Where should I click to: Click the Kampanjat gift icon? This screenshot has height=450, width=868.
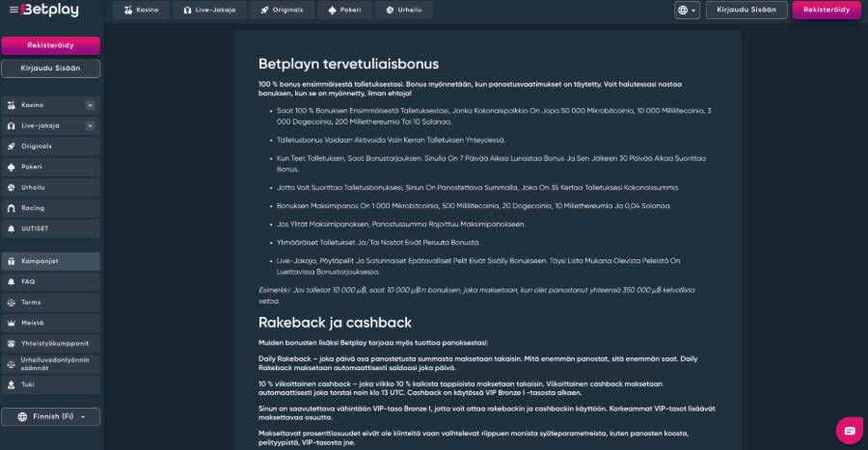[x=11, y=261]
